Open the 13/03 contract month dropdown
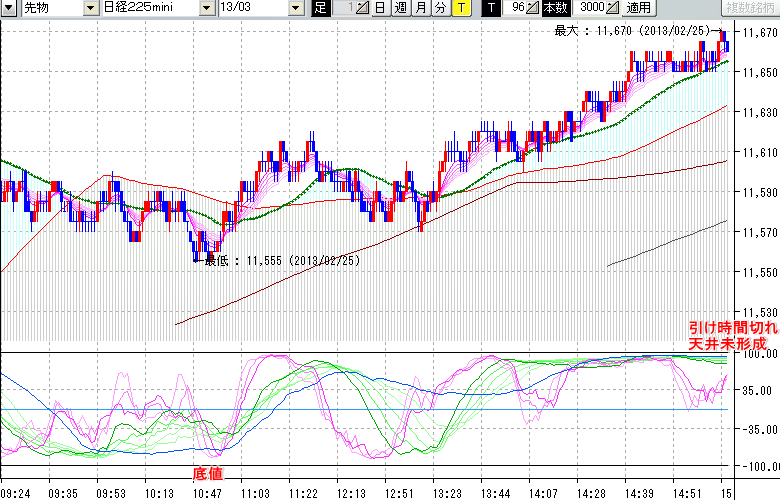Viewport: 780px width, 500px height. (294, 8)
